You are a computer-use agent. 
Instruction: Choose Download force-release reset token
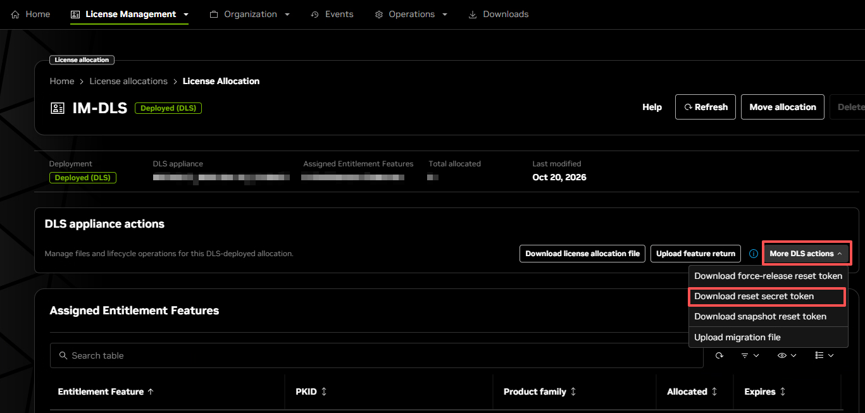[768, 276]
